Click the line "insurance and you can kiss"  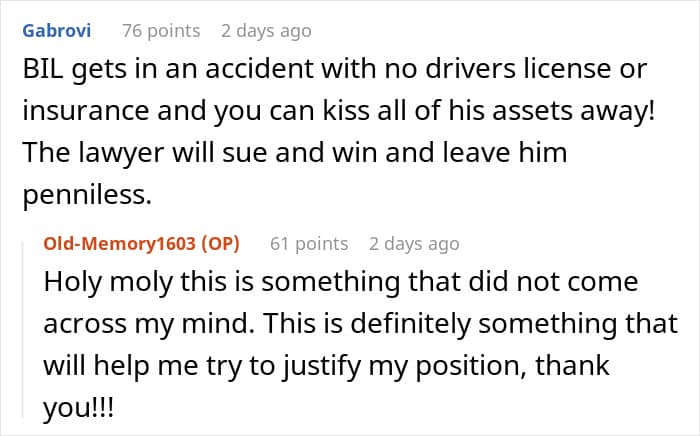(337, 113)
